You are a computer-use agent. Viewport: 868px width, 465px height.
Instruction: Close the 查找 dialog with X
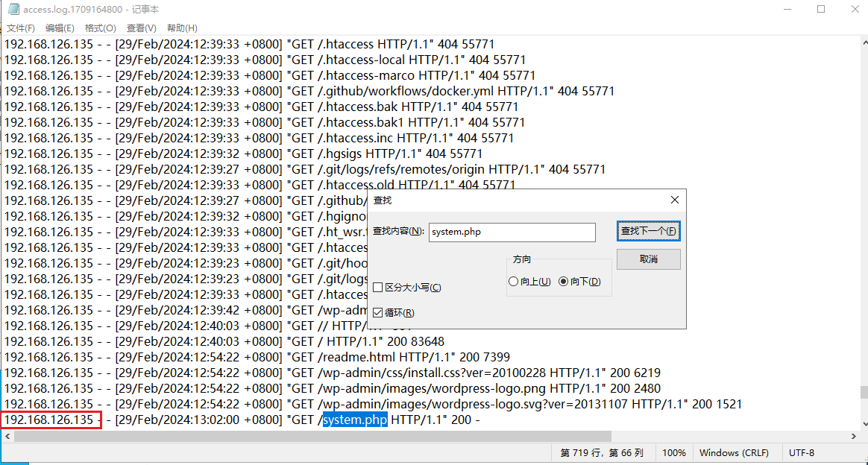tap(674, 200)
